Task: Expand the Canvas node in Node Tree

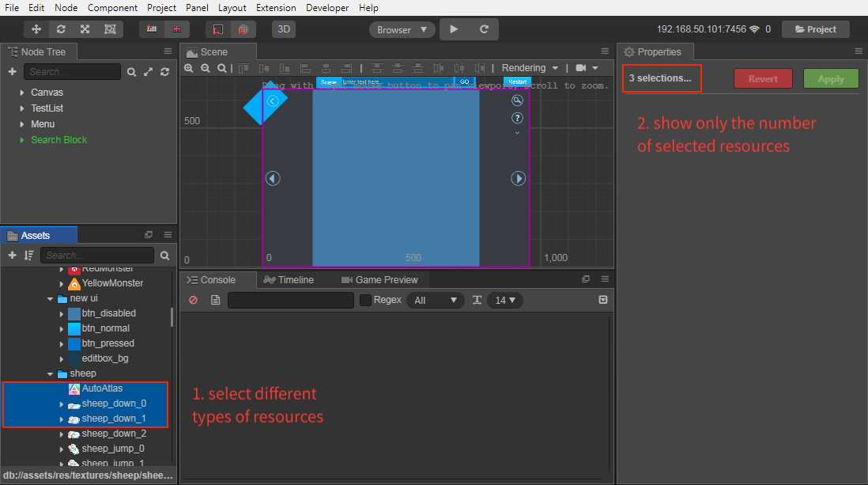Action: [22, 93]
